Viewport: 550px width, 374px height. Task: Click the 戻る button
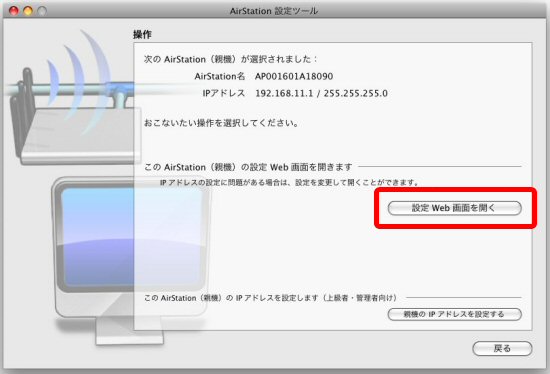(502, 348)
